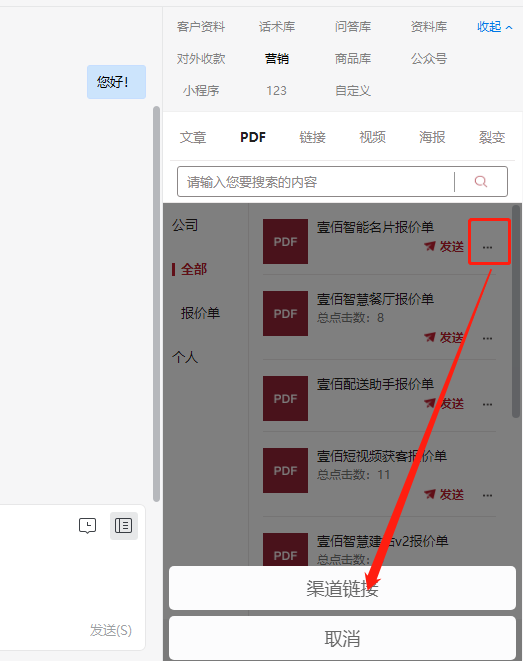Focus the search content input field

316,182
